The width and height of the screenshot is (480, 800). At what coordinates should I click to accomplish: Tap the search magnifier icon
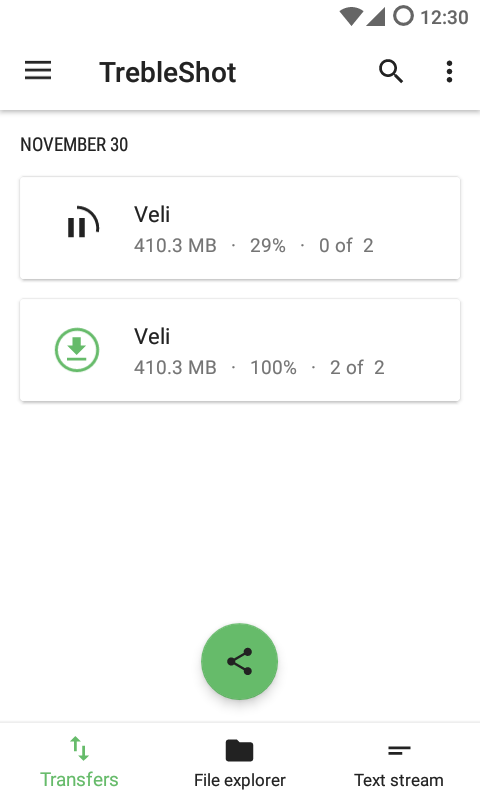(x=391, y=71)
